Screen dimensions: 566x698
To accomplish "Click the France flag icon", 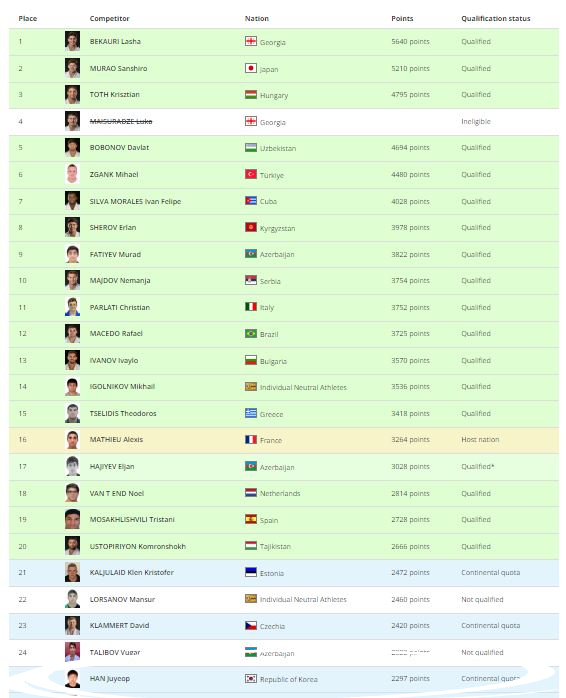I will point(251,440).
